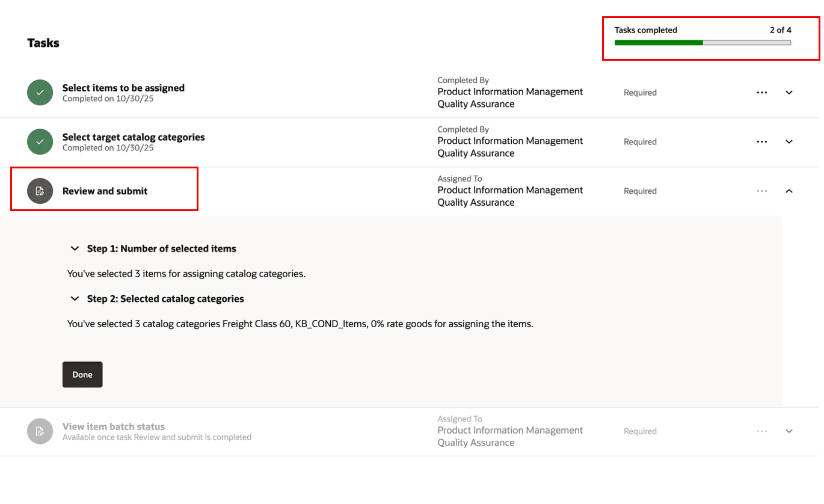The width and height of the screenshot is (824, 504).
Task: Click the greyed View item batch status icon
Action: [x=40, y=431]
